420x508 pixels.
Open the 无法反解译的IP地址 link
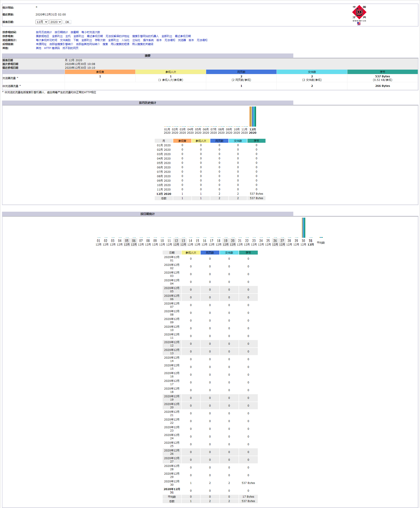click(x=117, y=36)
